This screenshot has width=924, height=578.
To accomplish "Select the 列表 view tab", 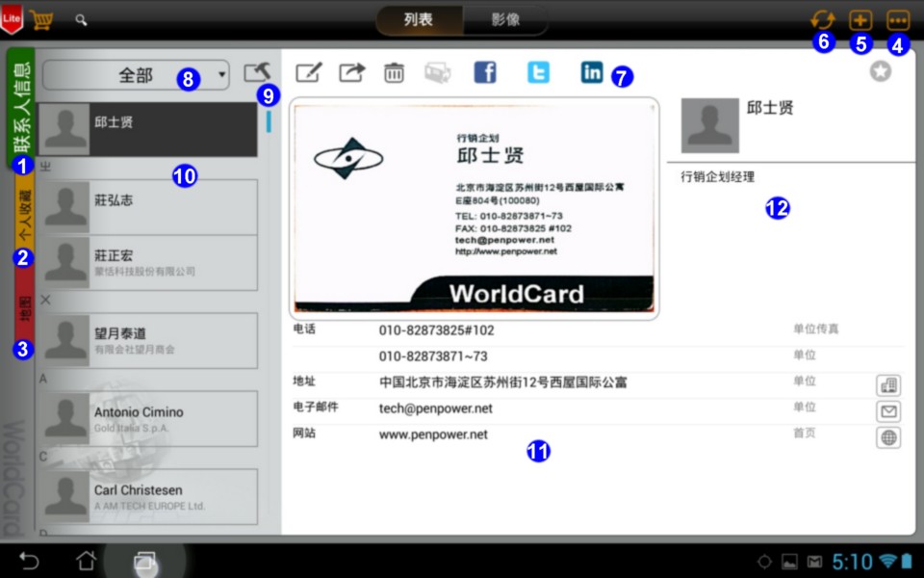I will coord(419,19).
